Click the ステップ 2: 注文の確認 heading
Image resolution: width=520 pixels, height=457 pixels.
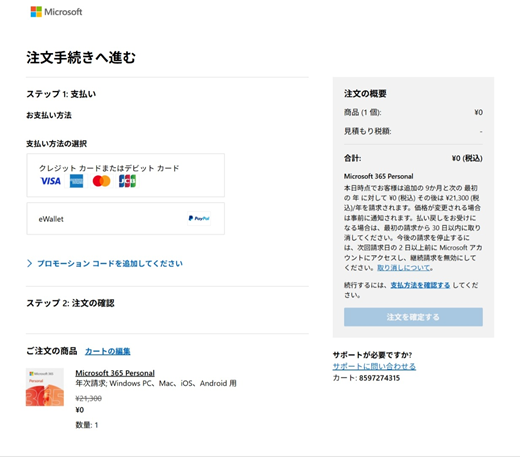click(70, 303)
